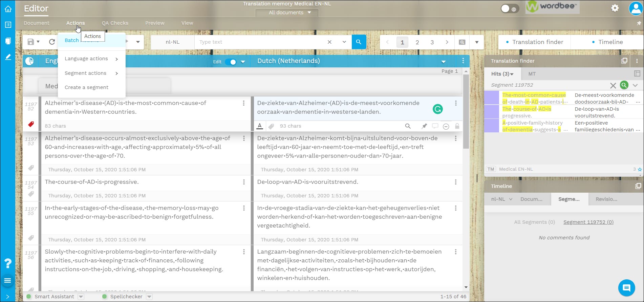Click the refresh icon in the toolbar
This screenshot has width=644, height=302.
(52, 42)
